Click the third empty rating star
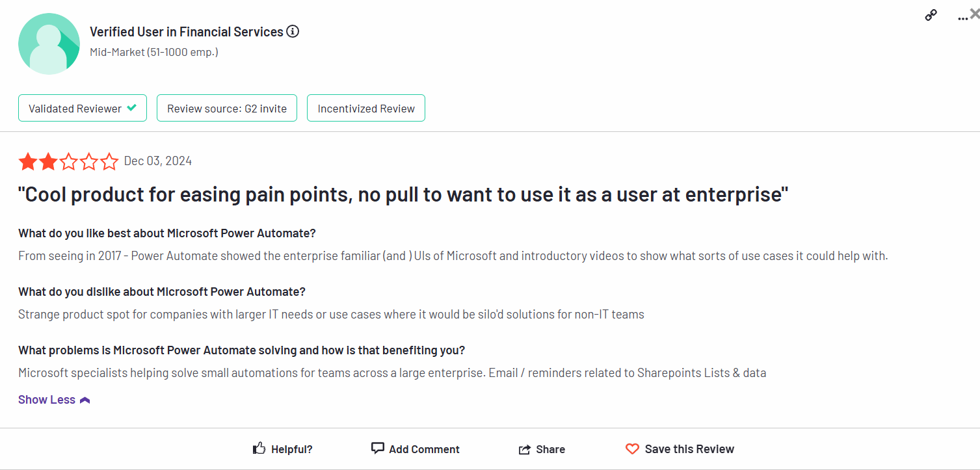The width and height of the screenshot is (980, 470). 68,161
